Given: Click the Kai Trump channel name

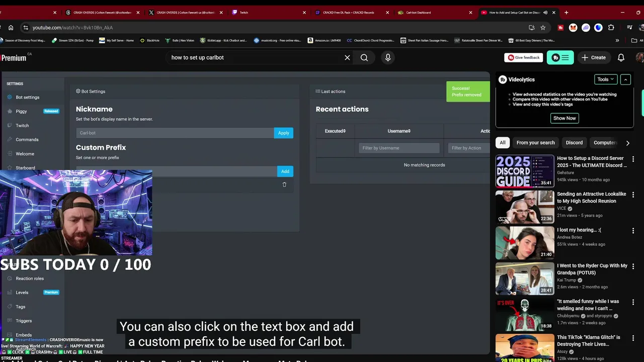Looking at the screenshot, I should (568, 280).
